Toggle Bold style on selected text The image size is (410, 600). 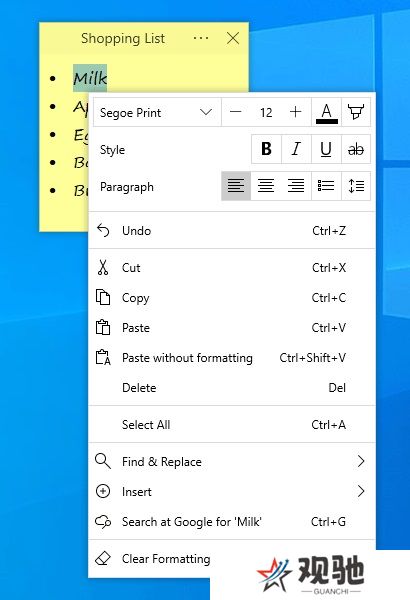(266, 149)
